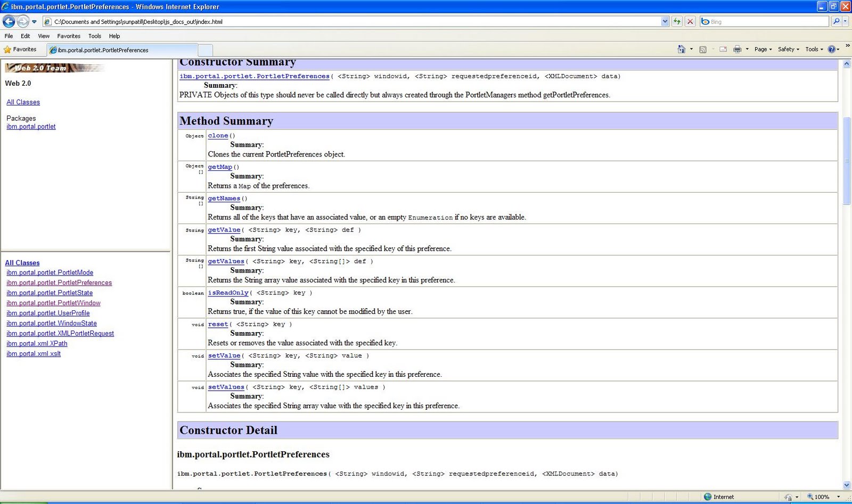Open the isReadOnly method link
The image size is (852, 504).
(x=228, y=293)
